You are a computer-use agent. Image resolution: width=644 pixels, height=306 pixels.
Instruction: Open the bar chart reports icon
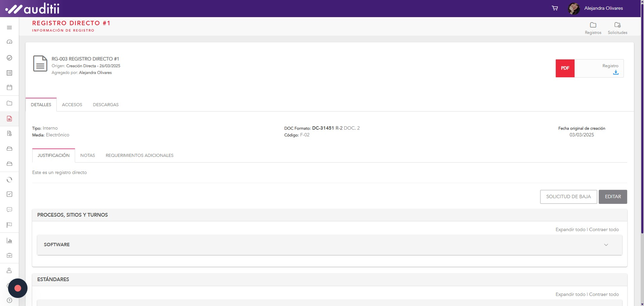point(9,241)
